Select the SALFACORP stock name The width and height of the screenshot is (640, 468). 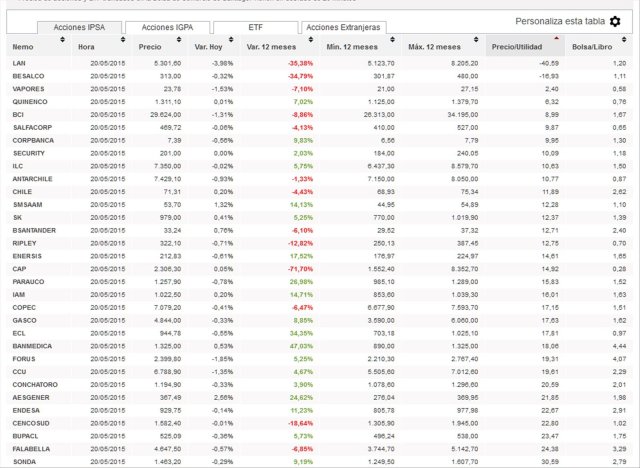[32, 127]
